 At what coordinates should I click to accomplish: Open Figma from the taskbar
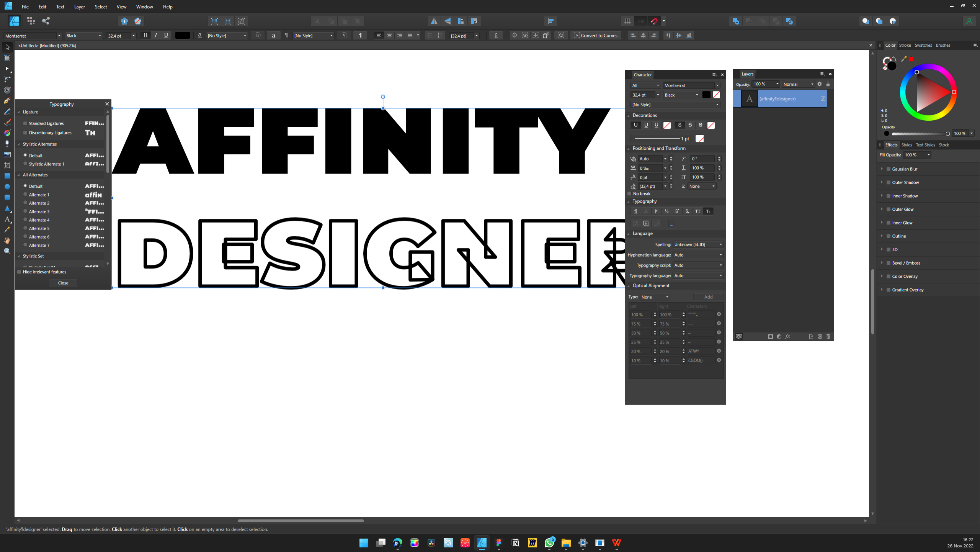[x=499, y=543]
